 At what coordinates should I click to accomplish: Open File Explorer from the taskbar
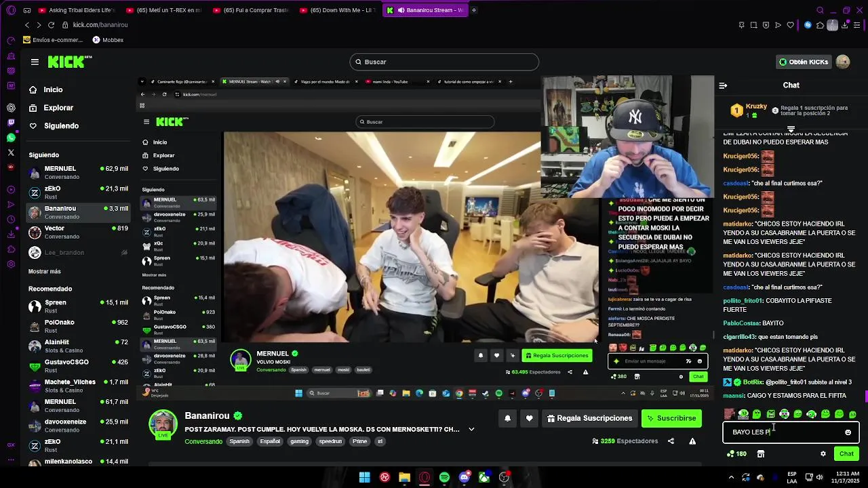(x=405, y=477)
